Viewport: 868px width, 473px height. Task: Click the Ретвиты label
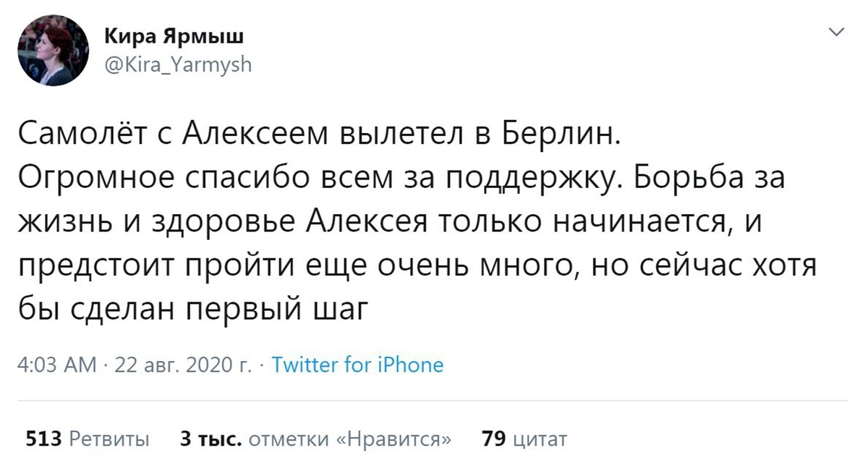tap(109, 438)
